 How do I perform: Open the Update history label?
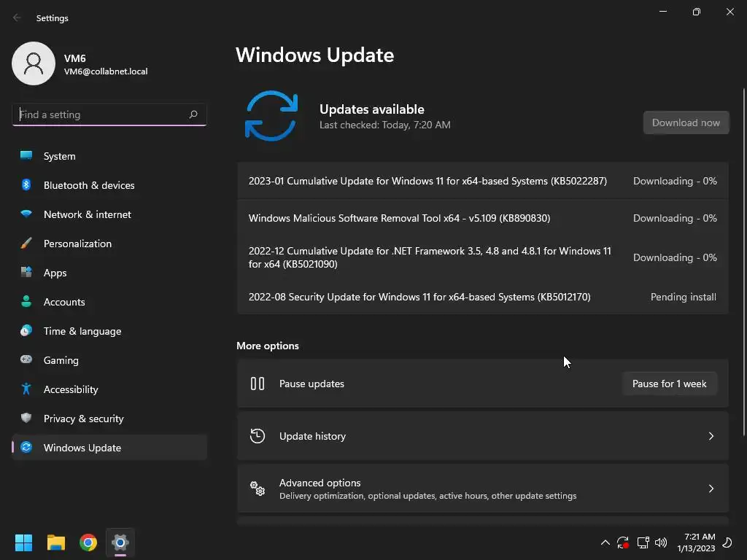312,436
